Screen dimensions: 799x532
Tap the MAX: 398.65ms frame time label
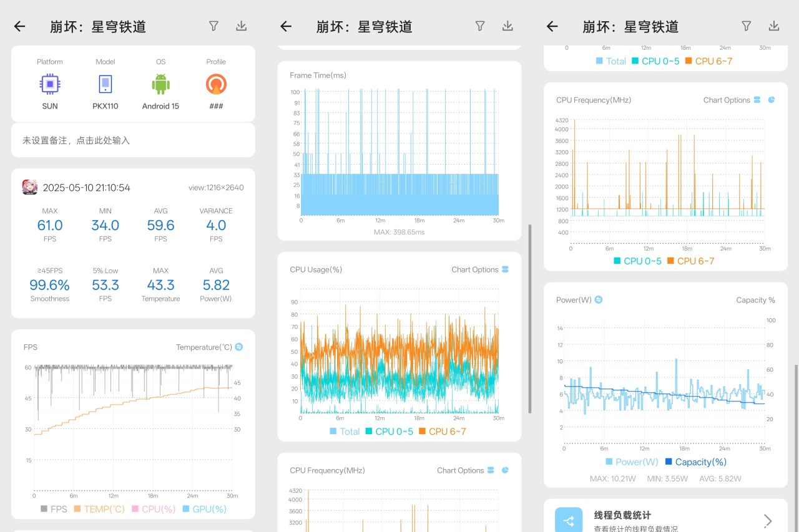[x=399, y=232]
